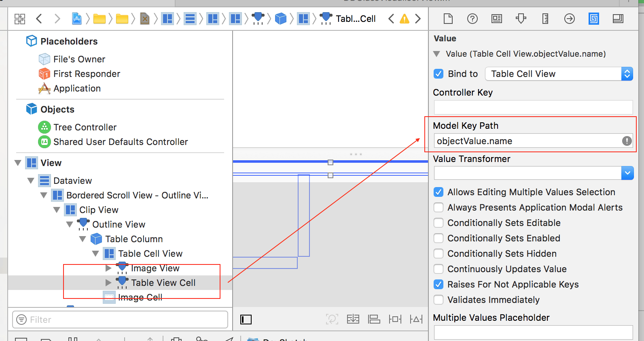
Task: Open the xib file icon in the jump bar
Action: [144, 19]
